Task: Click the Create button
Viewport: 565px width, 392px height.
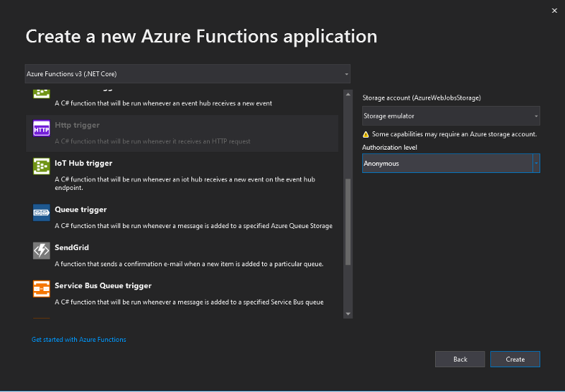Action: click(x=515, y=360)
